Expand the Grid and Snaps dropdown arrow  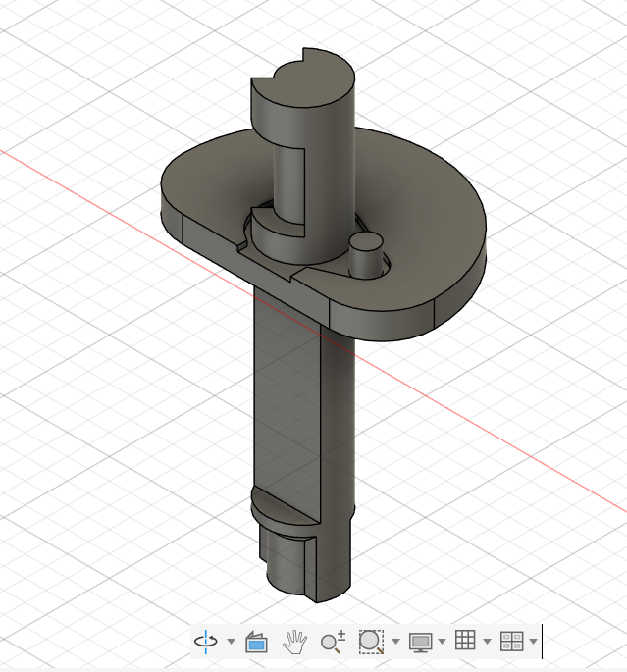pos(487,642)
